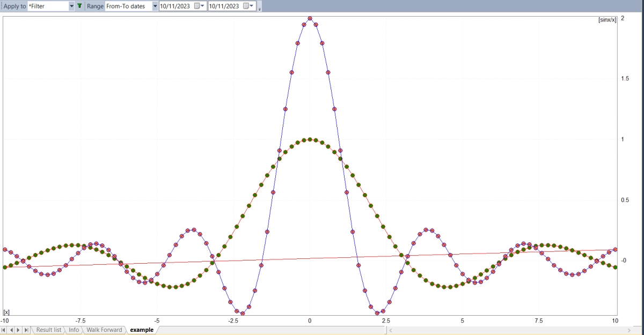Click the toolbar drag grip handle

[2, 6]
